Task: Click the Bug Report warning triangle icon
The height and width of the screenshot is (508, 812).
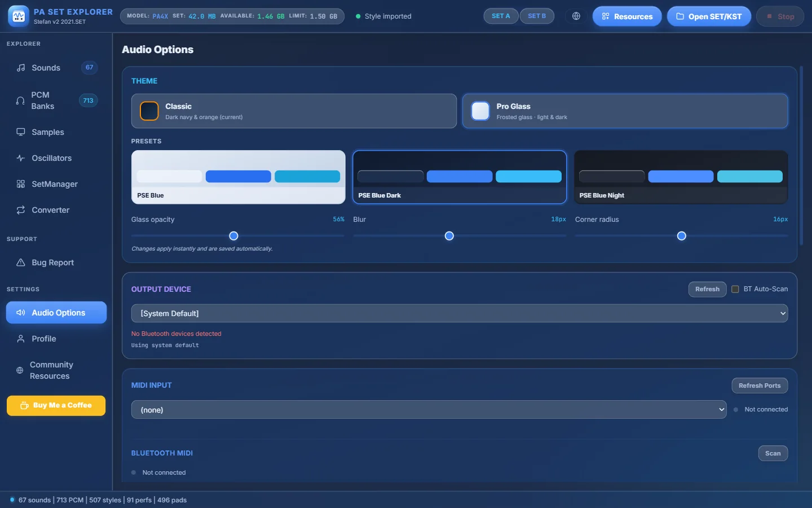Action: (21, 262)
